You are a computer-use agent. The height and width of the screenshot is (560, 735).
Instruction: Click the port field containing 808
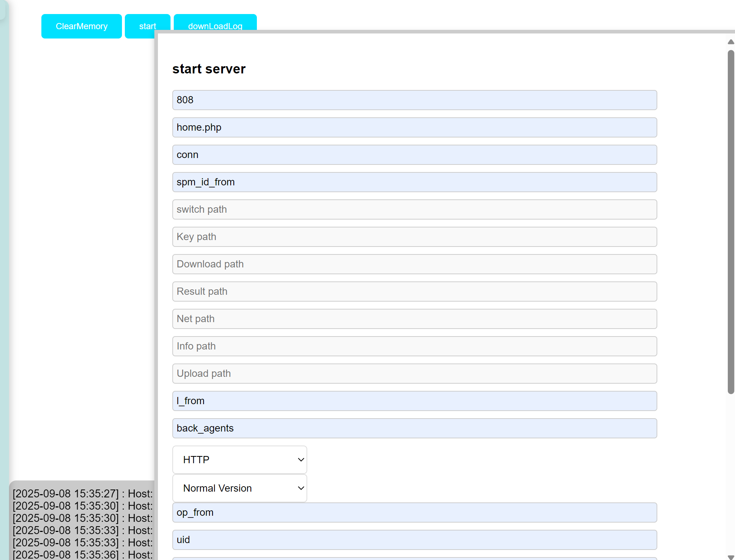coord(414,100)
